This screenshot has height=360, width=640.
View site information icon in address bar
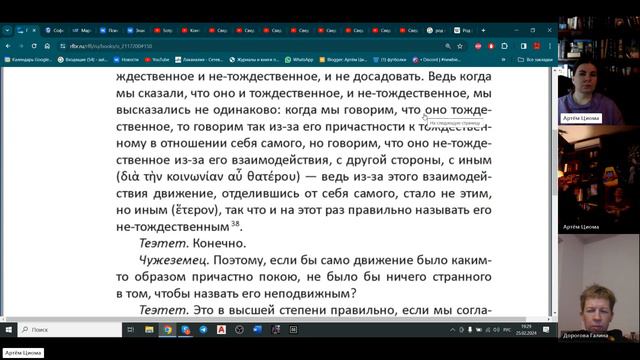click(x=62, y=46)
